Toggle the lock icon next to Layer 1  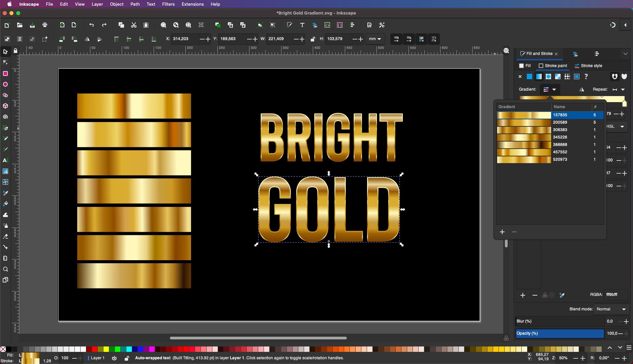126,358
